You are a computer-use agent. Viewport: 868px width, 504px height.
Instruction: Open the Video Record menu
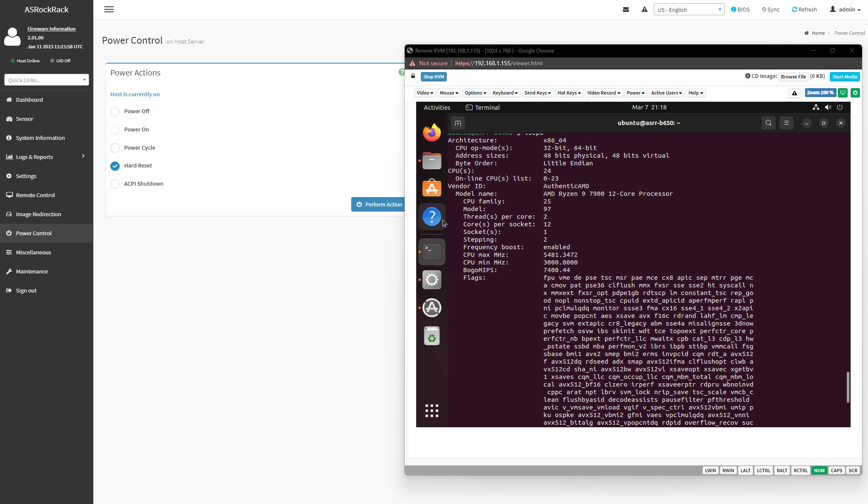click(x=603, y=93)
